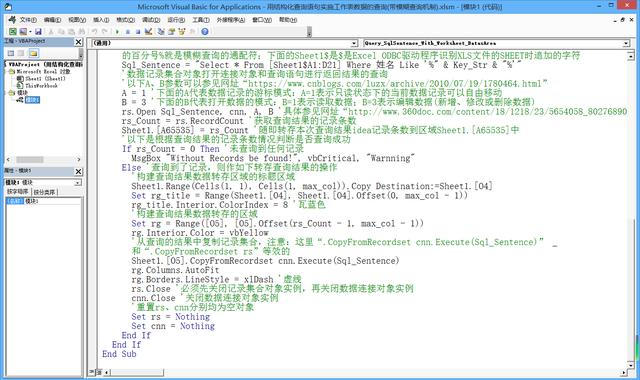640x380 pixels.
Task: Open the 外接程序(A) menu
Action: tap(231, 20)
